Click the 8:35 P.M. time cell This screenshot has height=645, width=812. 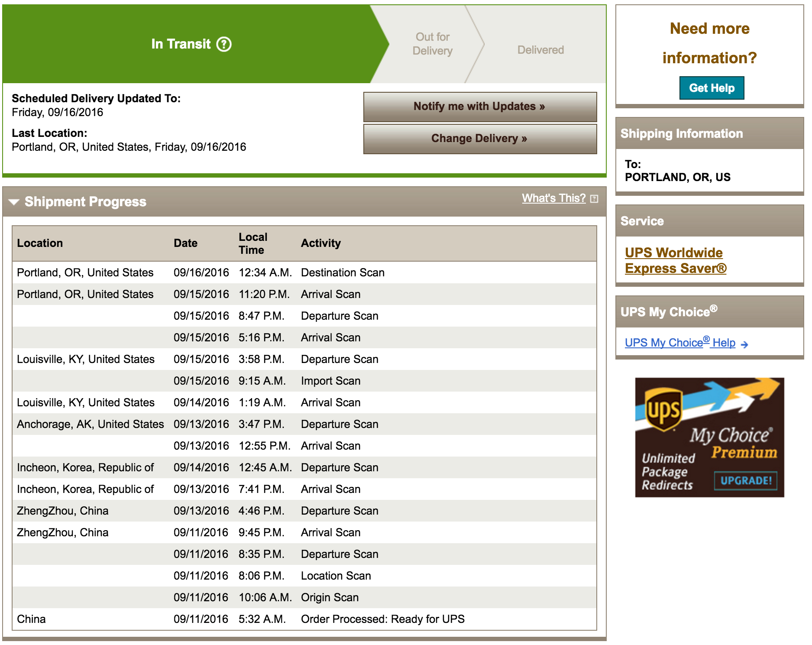262,554
